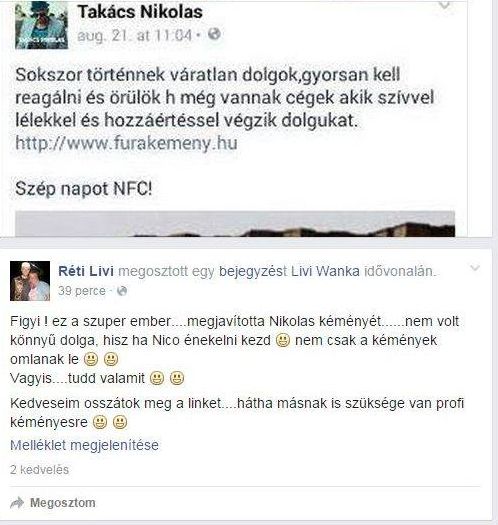
Task: Click the globe privacy icon beside 39 perce
Action: 122,291
